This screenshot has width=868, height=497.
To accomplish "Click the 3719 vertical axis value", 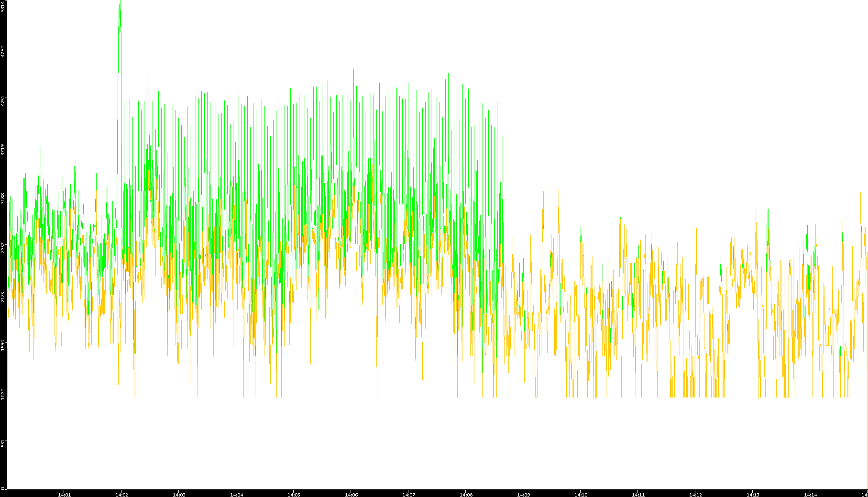I will (3, 150).
